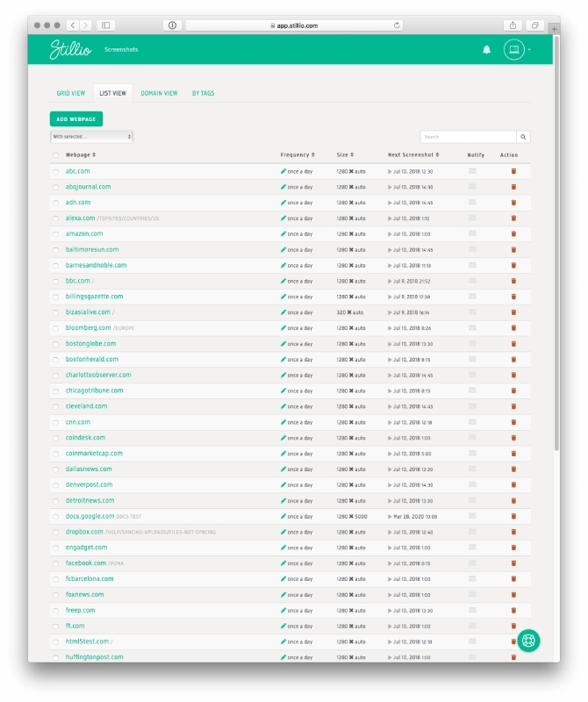Click 'once a day' for detroitnews.com
The width and height of the screenshot is (588, 702).
pos(300,500)
